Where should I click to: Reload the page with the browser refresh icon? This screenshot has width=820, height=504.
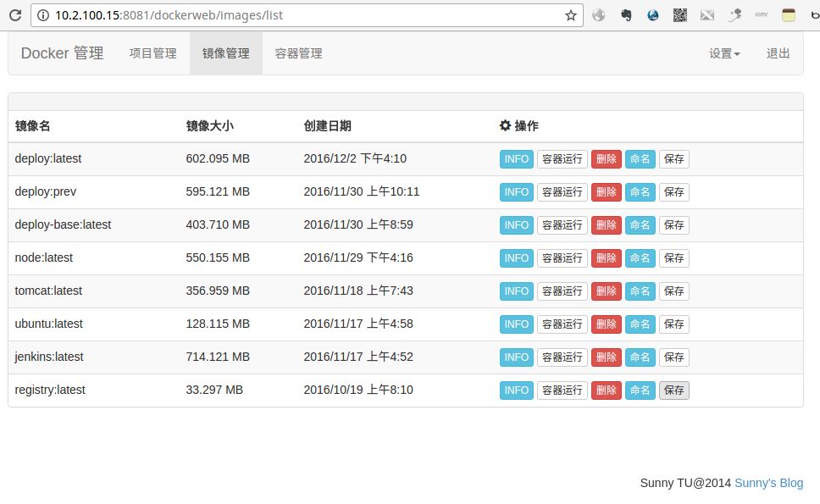coord(15,15)
